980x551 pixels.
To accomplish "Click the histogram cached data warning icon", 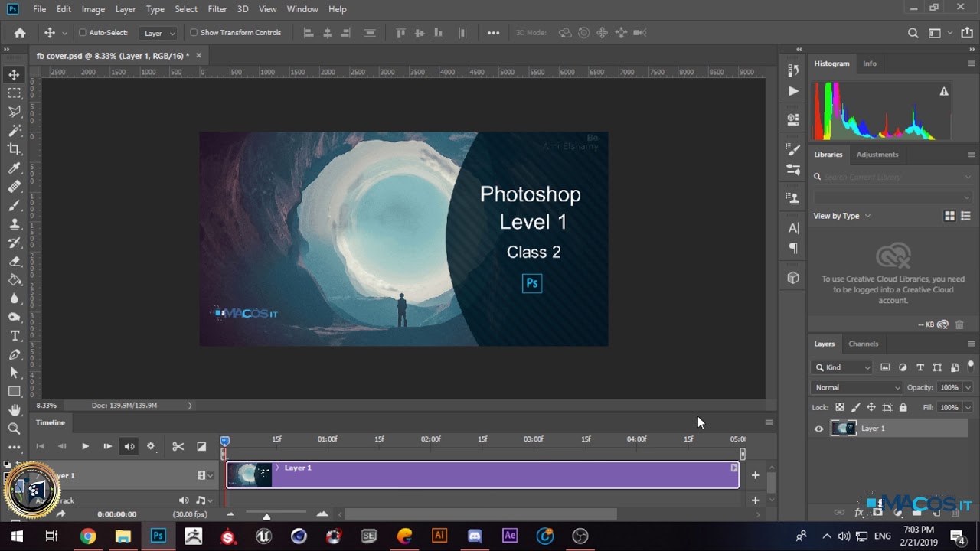I will click(944, 91).
